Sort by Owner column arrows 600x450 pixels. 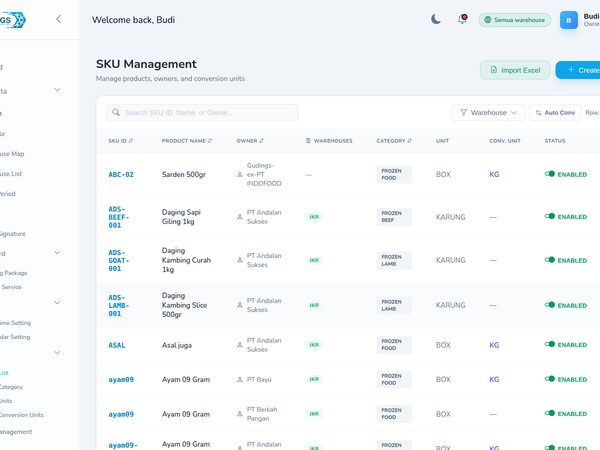(261, 141)
